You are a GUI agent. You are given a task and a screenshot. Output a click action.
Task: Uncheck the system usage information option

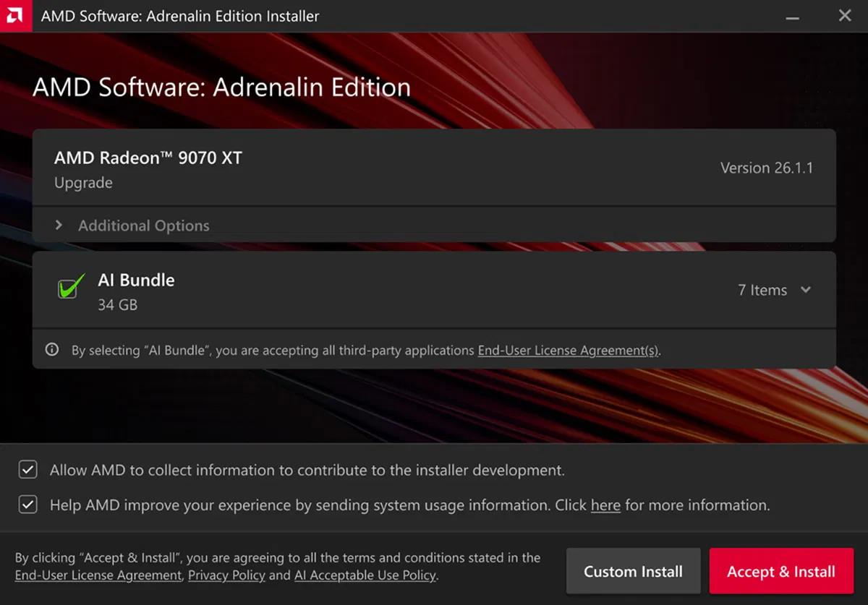27,504
